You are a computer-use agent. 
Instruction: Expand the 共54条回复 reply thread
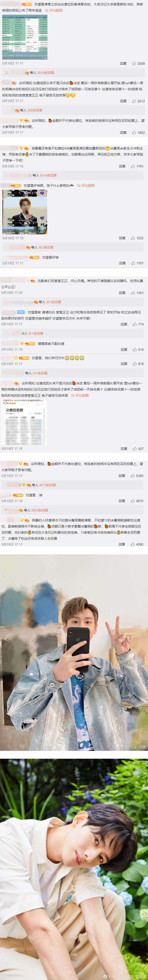pyautogui.click(x=45, y=73)
